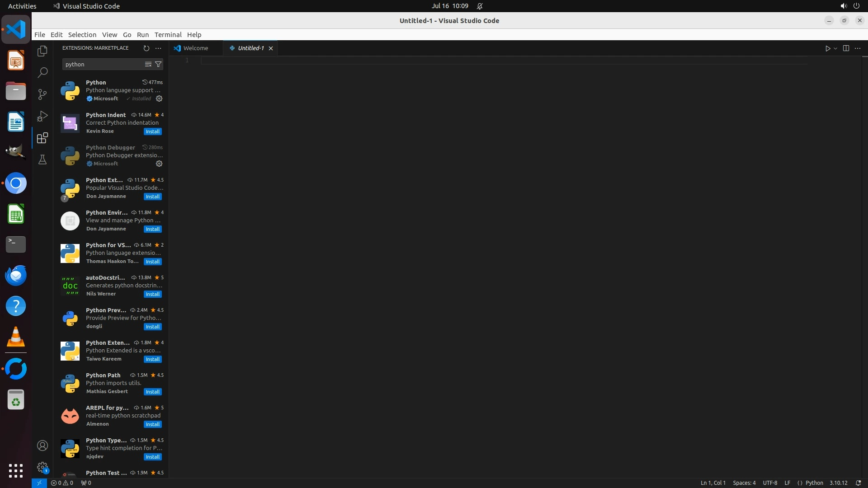
Task: Open the Run and Debug view
Action: pos(42,116)
